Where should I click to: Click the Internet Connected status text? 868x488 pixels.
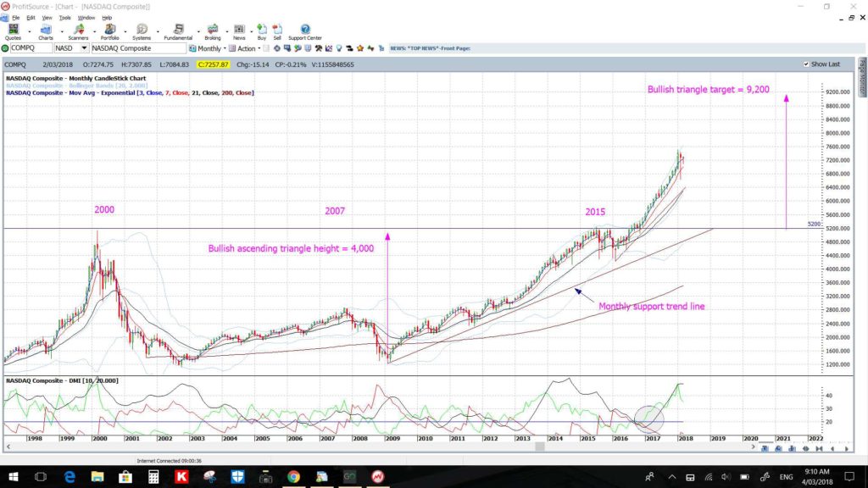click(x=169, y=460)
